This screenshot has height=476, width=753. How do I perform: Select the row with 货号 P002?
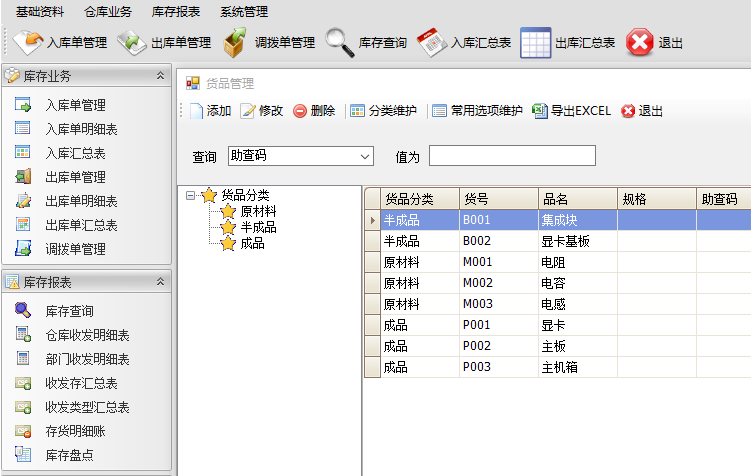478,346
